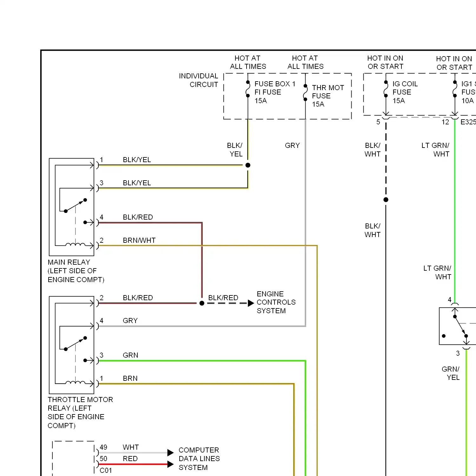The image size is (476, 476).
Task: Click the HOT IN ON OR START label above IG COIL
Action: (x=385, y=62)
